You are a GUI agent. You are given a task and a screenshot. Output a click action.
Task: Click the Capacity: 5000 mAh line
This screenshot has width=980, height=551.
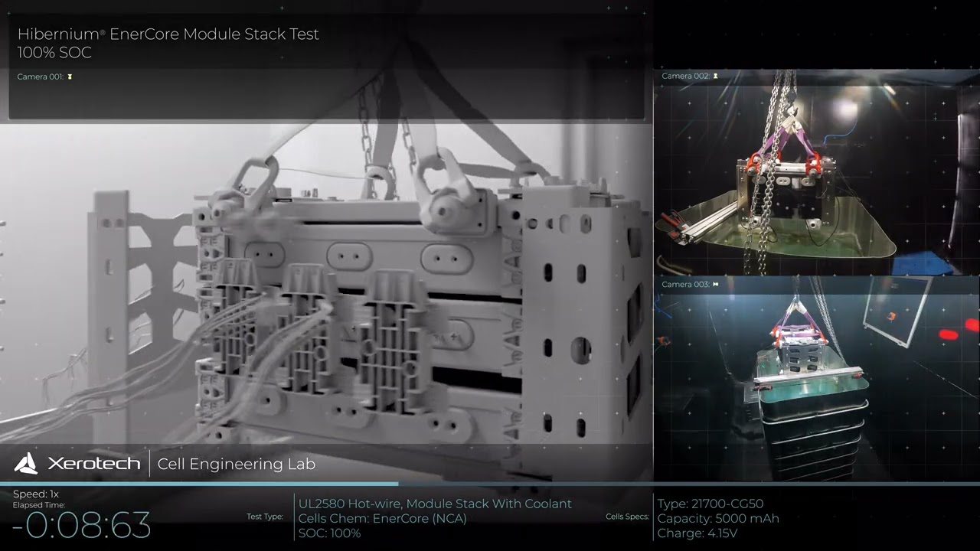point(718,518)
